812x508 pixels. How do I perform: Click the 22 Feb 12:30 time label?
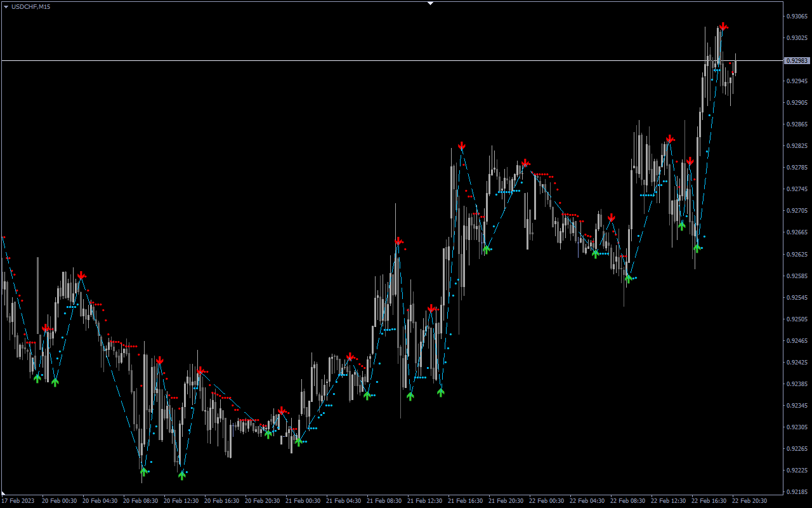(668, 501)
